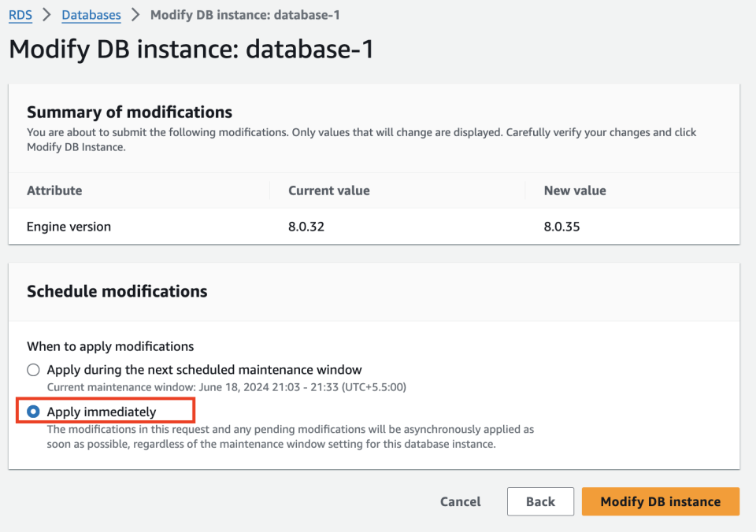The height and width of the screenshot is (532, 756).
Task: Click the Summary of modifications heading
Action: (128, 112)
